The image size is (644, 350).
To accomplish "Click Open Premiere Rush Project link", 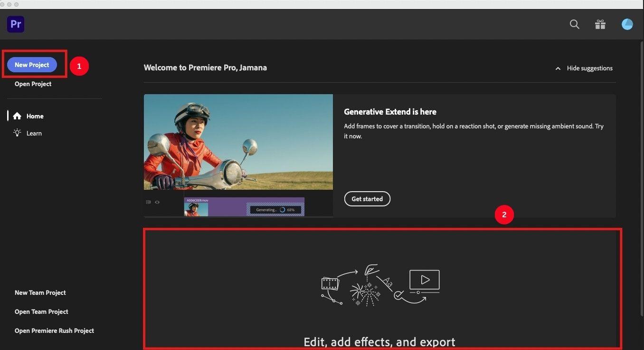I will click(x=54, y=331).
